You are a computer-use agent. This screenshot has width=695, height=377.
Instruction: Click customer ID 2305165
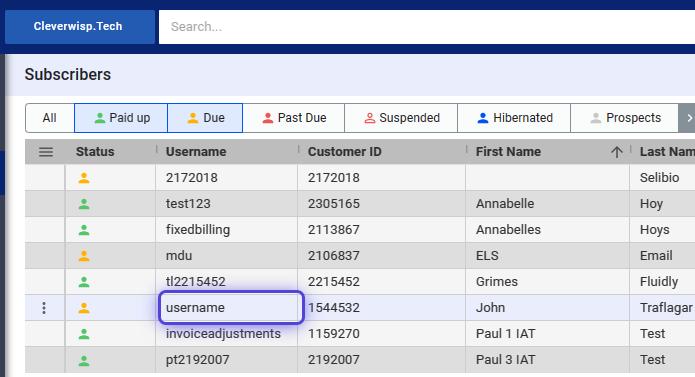click(333, 204)
